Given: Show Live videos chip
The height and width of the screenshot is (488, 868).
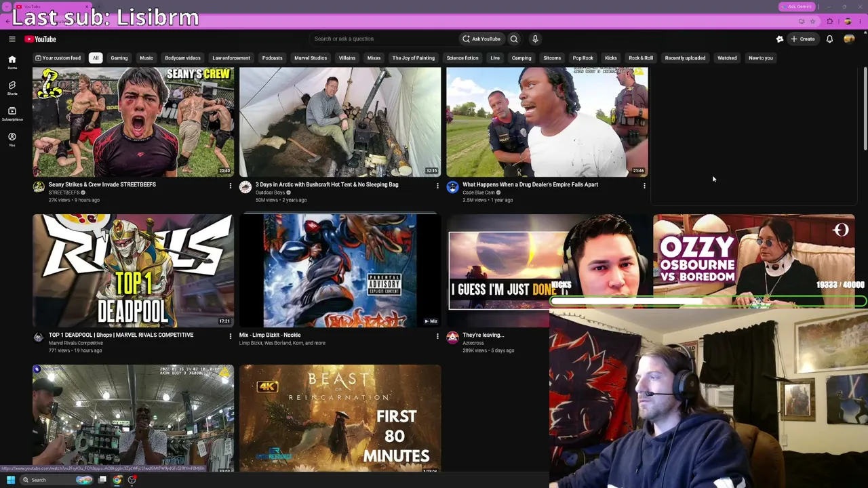Looking at the screenshot, I should click(495, 58).
